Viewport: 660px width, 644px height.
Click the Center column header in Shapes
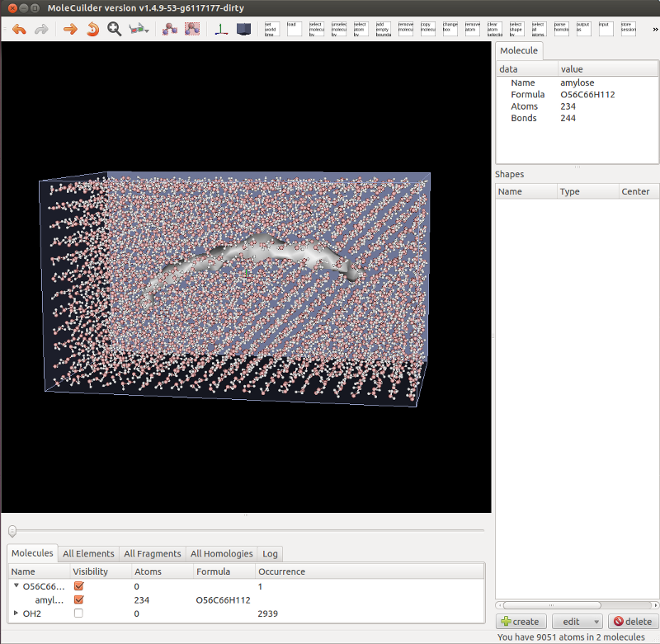tap(639, 191)
